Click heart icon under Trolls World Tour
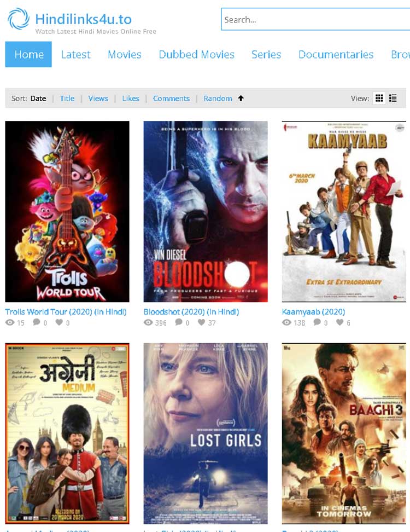 (x=59, y=322)
